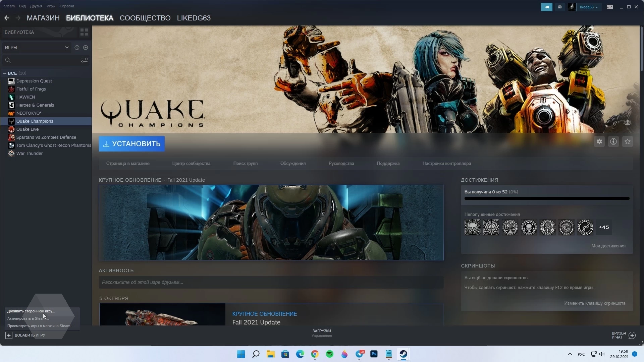Screen dimensions: 644x362
Task: Go forward with the right arrow
Action: (x=18, y=18)
